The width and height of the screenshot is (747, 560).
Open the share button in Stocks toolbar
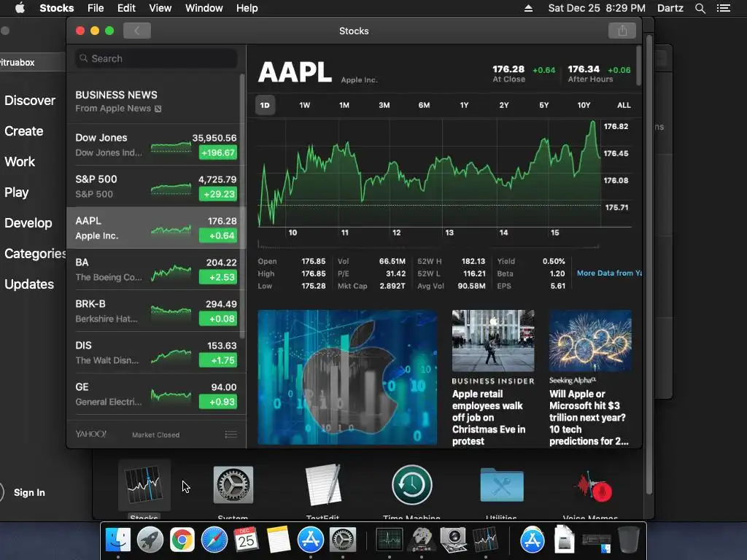click(622, 31)
